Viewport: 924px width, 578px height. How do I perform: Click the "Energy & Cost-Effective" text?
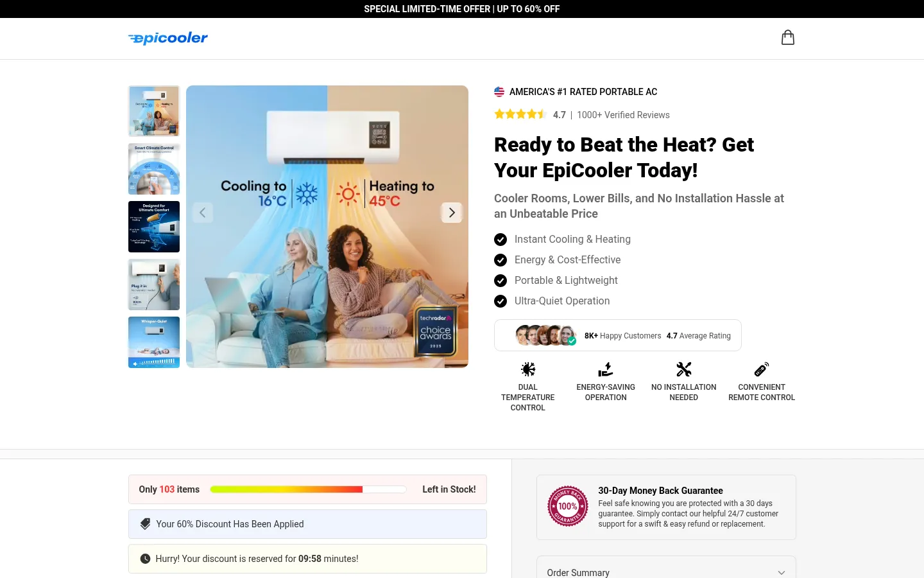click(x=568, y=260)
